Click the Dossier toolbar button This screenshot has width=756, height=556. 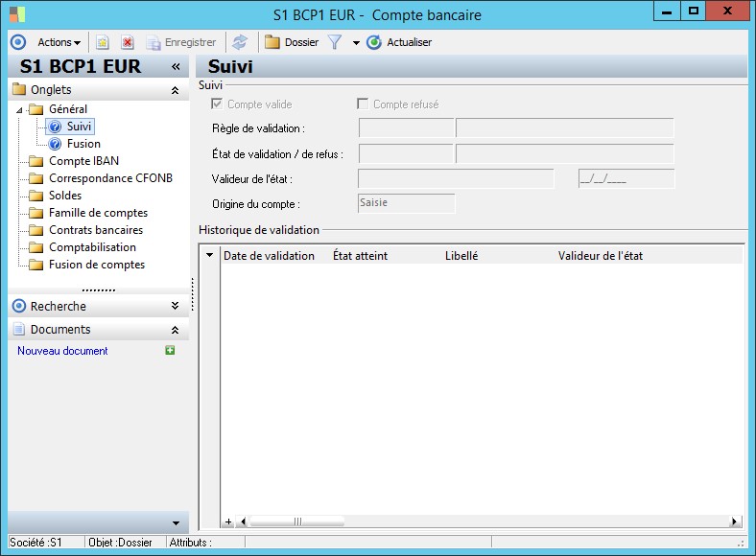[x=292, y=42]
